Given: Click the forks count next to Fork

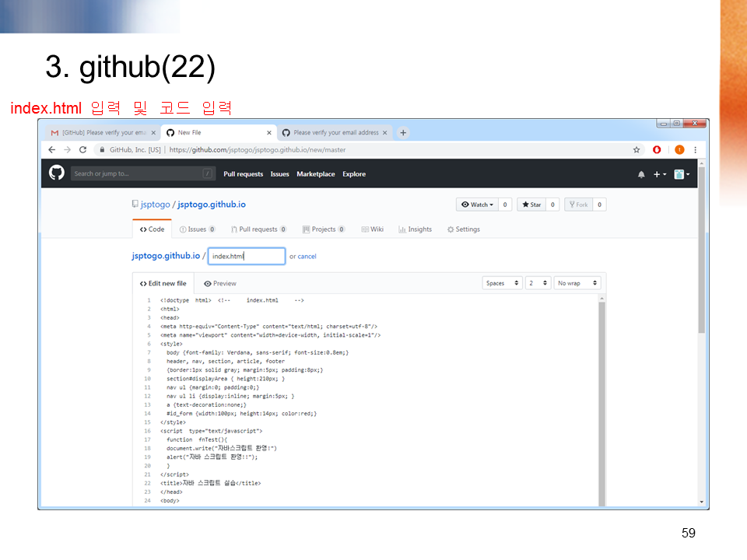Looking at the screenshot, I should [x=599, y=205].
